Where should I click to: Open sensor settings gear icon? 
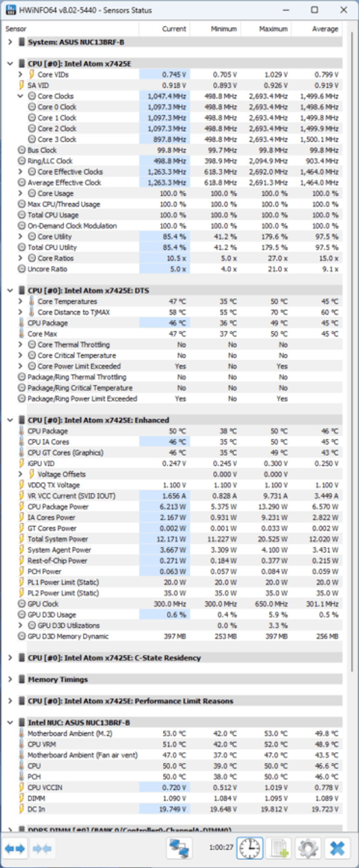pyautogui.click(x=307, y=849)
